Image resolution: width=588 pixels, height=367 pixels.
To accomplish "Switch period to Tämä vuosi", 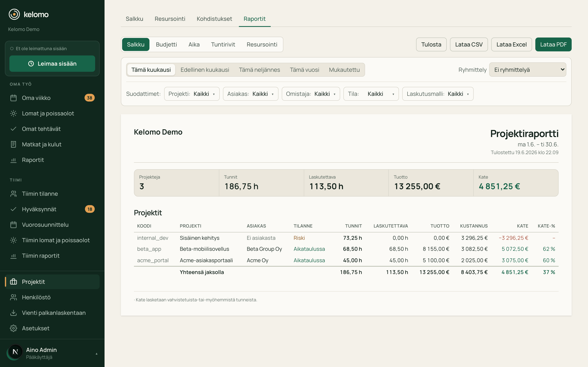I will click(x=304, y=70).
